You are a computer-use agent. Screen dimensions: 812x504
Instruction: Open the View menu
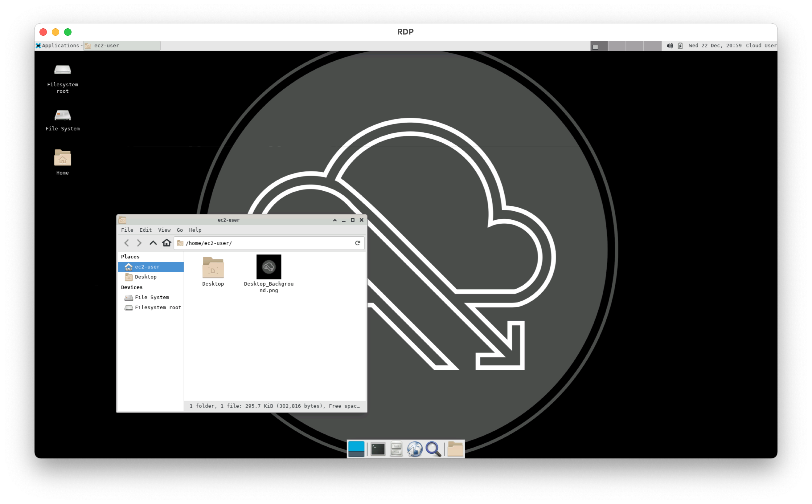tap(164, 230)
